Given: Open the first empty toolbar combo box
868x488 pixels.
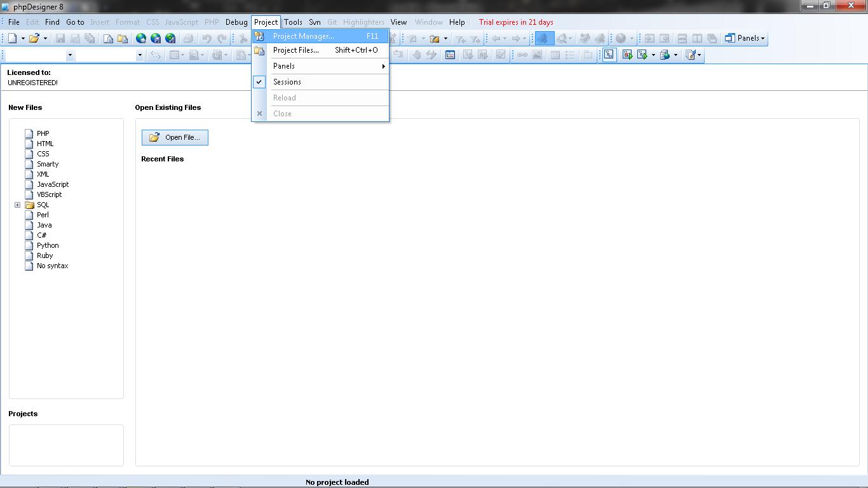Looking at the screenshot, I should click(x=39, y=55).
